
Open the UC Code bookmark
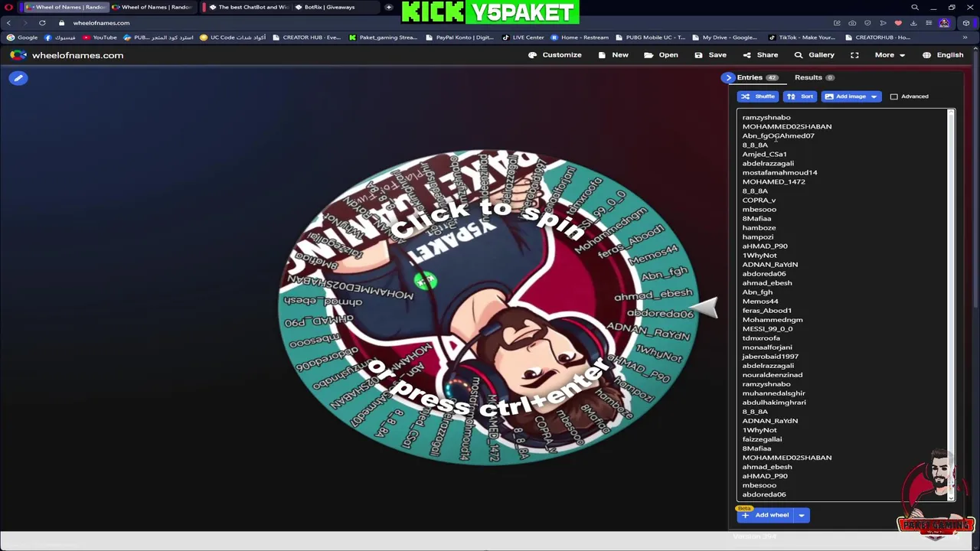pos(233,37)
